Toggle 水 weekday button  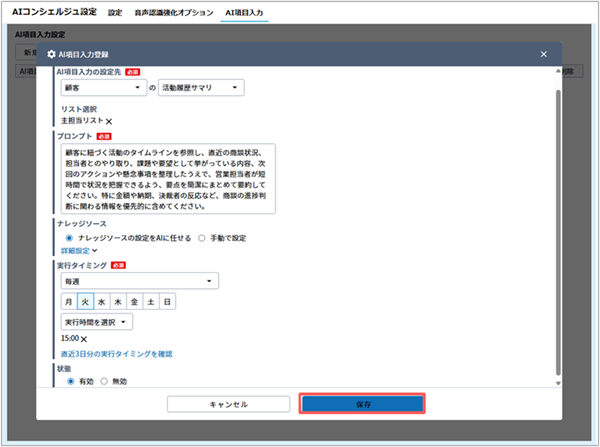[102, 302]
